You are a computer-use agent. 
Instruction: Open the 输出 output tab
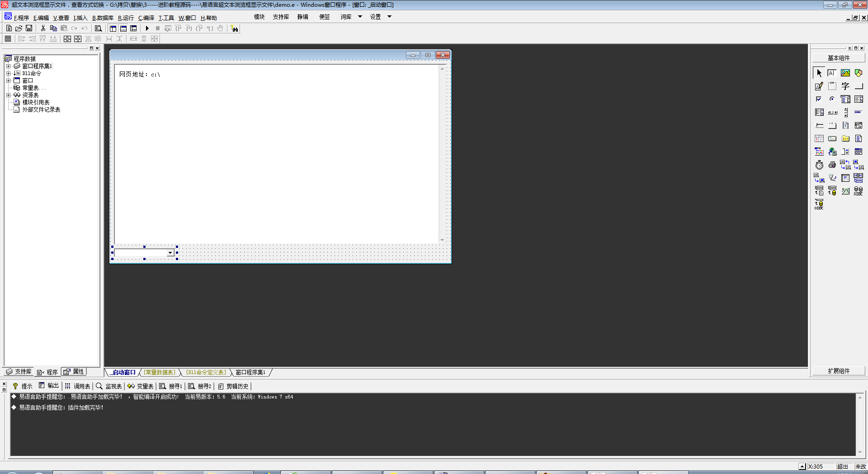(x=49, y=386)
